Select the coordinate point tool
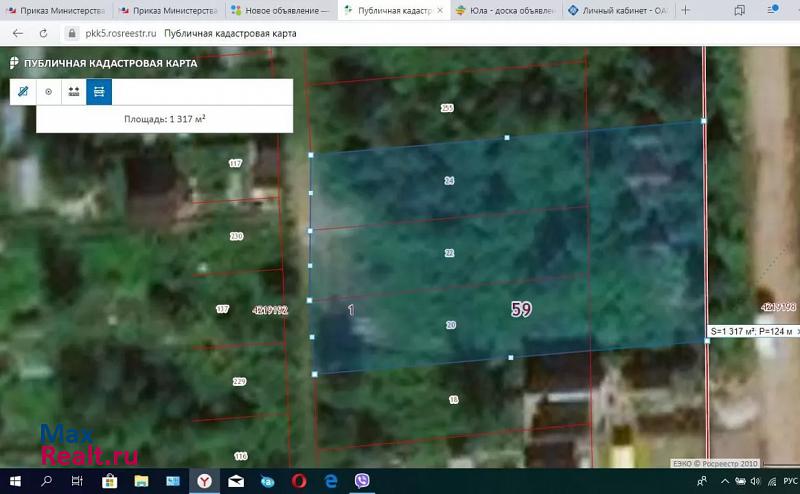This screenshot has height=494, width=800. click(48, 91)
